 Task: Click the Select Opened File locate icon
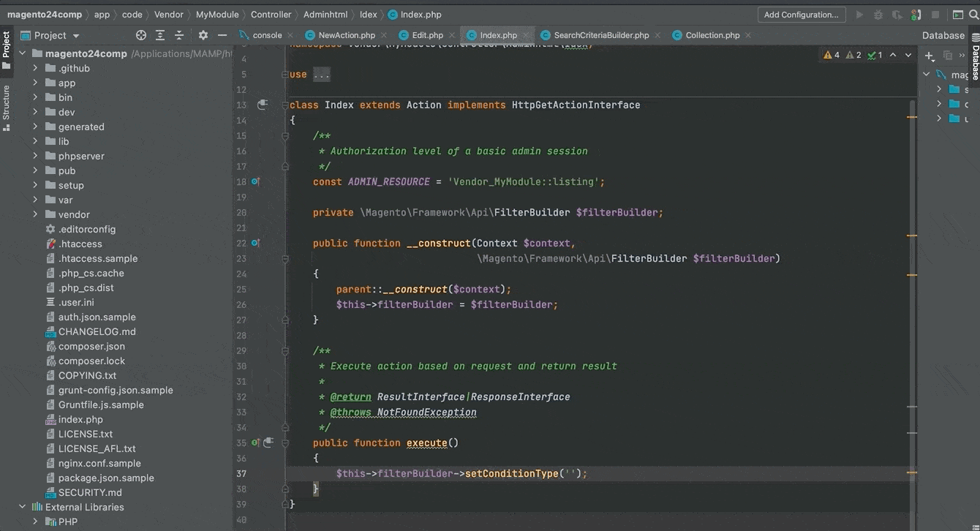point(141,35)
